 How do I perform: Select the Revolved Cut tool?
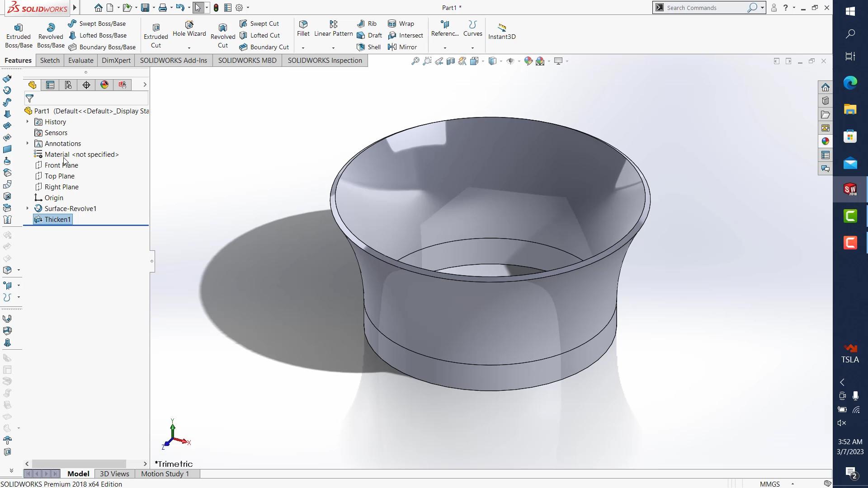point(222,35)
